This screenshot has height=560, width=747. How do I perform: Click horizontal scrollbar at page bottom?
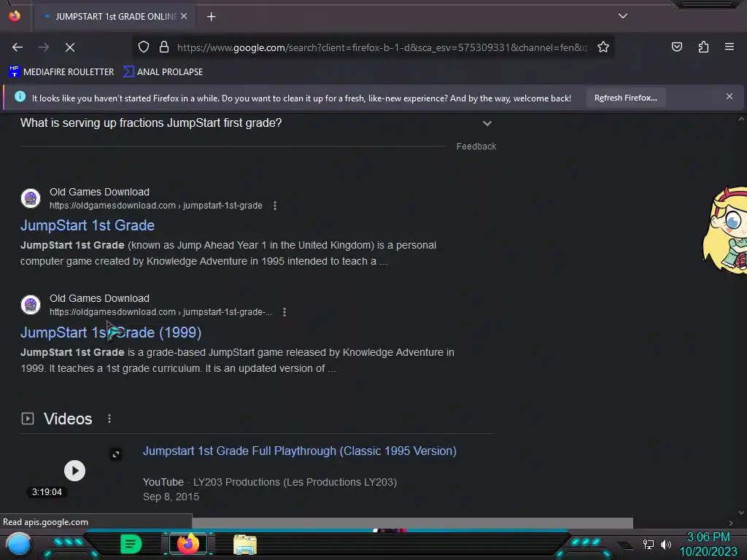(413, 523)
